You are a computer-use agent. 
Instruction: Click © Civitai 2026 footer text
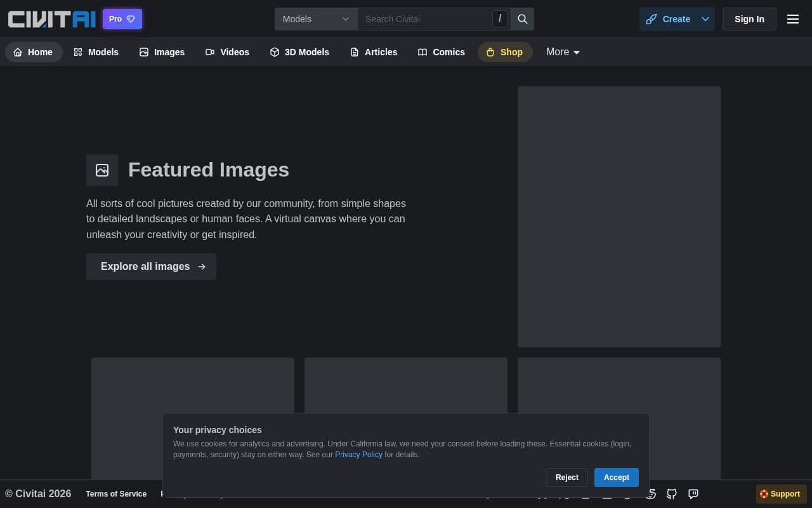(x=38, y=494)
